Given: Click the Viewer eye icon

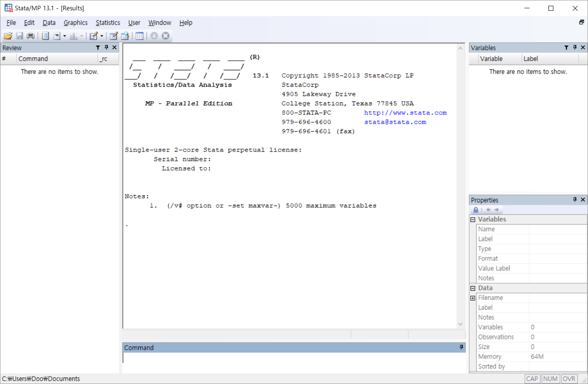Looking at the screenshot, I should (57, 36).
